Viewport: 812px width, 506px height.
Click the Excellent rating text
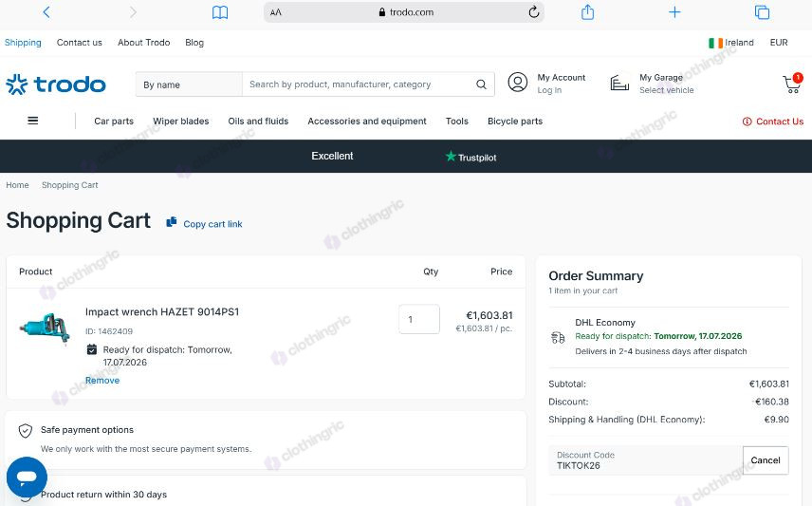click(x=332, y=156)
